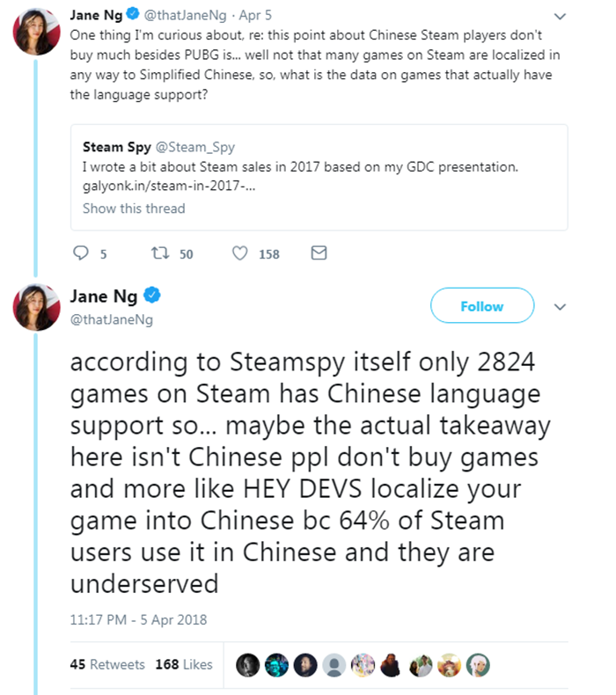Click the envelope direct message icon
The width and height of the screenshot is (616, 695).
point(319,253)
